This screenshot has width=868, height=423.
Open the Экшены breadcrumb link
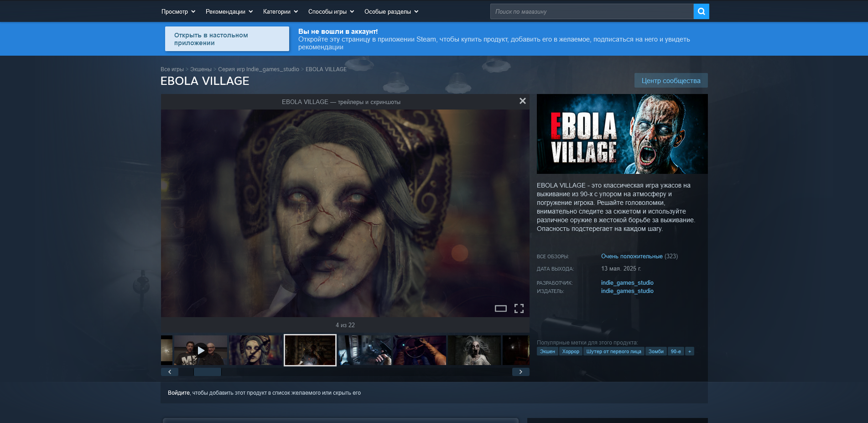click(x=201, y=69)
